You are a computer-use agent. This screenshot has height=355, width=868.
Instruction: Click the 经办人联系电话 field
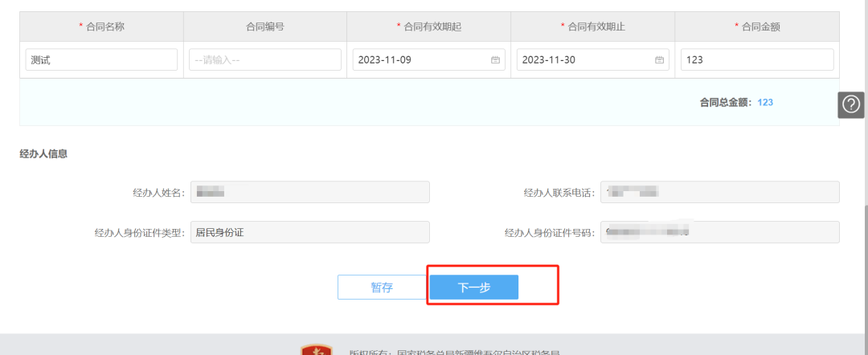point(719,192)
